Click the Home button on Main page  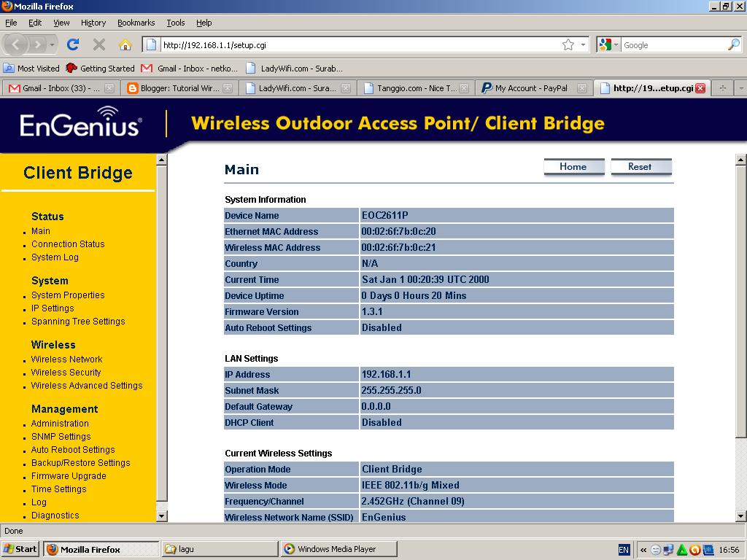(x=573, y=167)
